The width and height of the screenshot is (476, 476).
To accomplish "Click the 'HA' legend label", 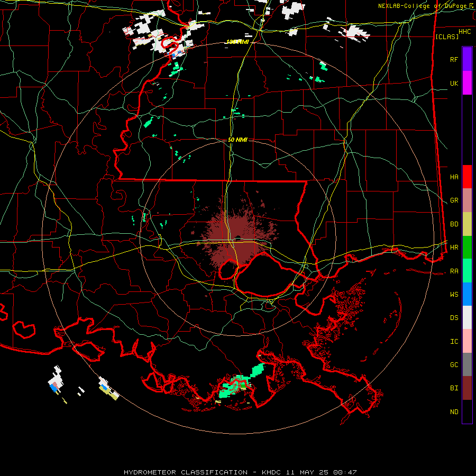I will point(454,177).
